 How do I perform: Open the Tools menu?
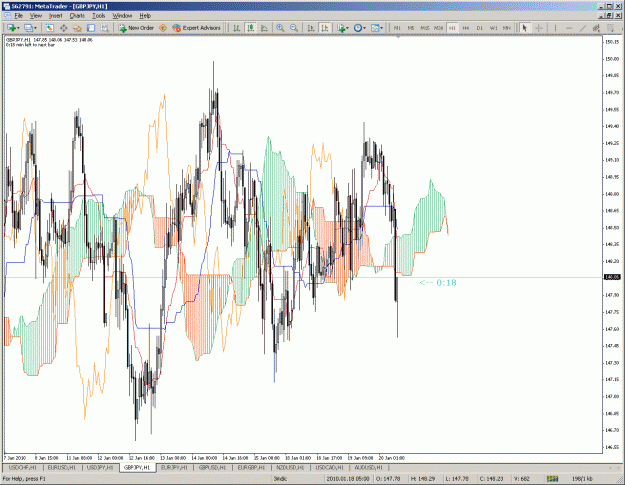pos(98,16)
